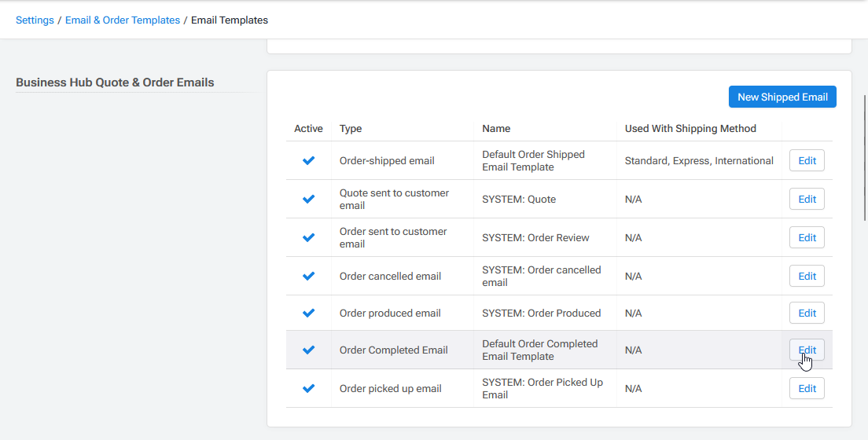Click 'Order-shipped email' type cell
The height and width of the screenshot is (440, 868).
[403, 160]
